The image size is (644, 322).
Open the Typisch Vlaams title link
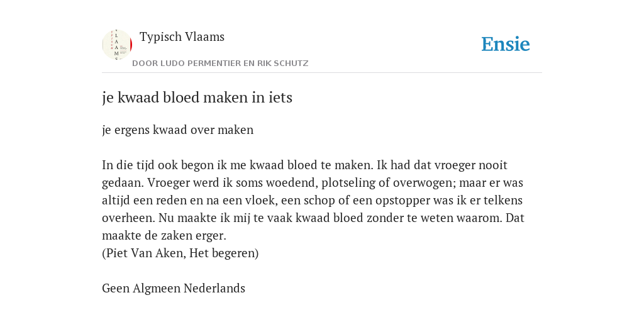tap(182, 37)
